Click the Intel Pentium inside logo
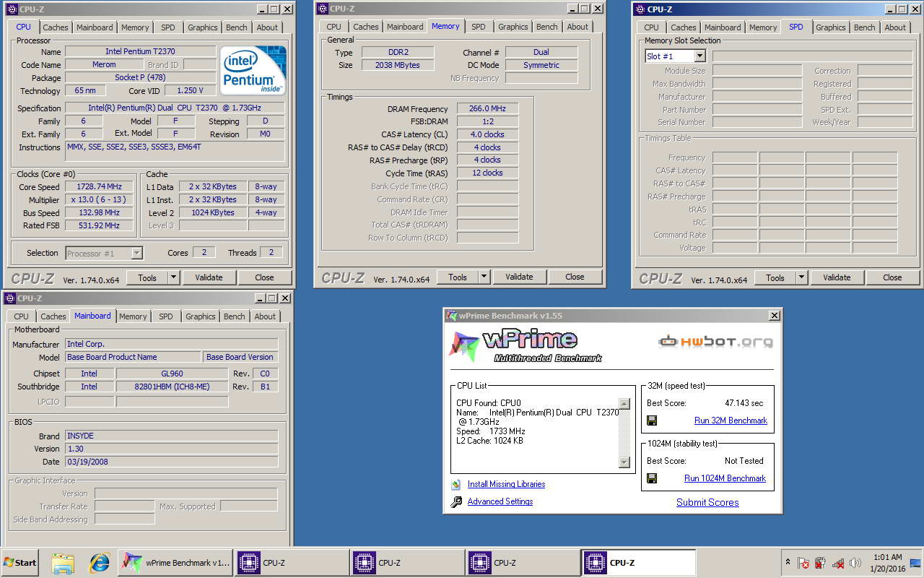 coord(253,69)
